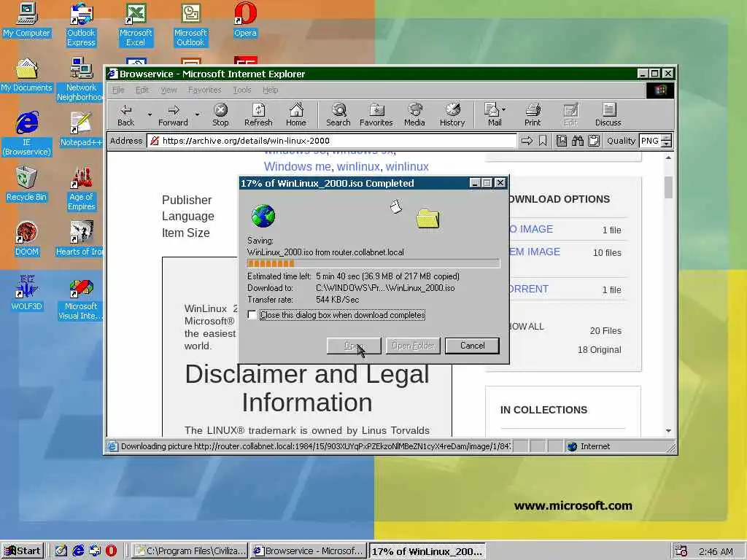Switch to Browservice taskbar button
Screen dimensions: 747x560
point(309,551)
